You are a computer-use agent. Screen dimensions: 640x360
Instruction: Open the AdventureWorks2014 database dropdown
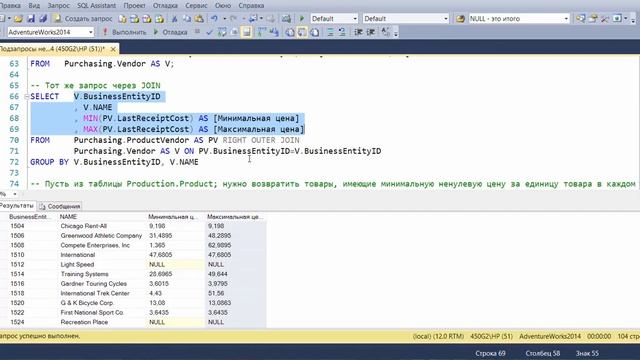coord(50,32)
